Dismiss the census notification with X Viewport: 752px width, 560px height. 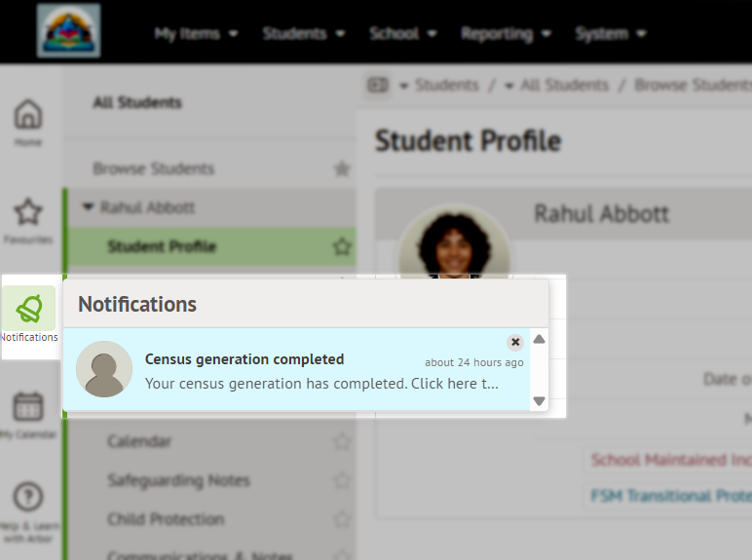click(515, 343)
